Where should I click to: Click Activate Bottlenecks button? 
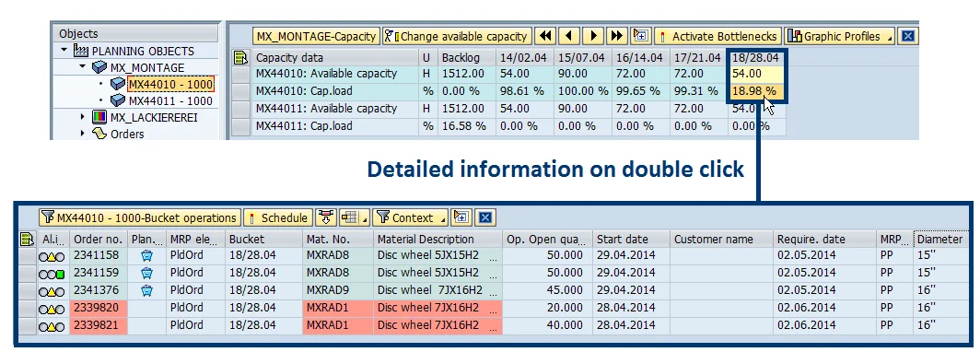(x=718, y=36)
